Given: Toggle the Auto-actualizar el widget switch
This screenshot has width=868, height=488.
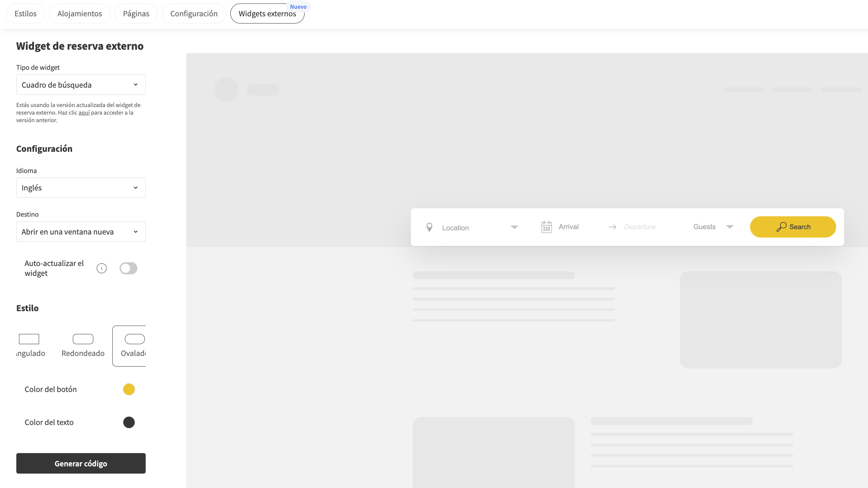Looking at the screenshot, I should (128, 268).
